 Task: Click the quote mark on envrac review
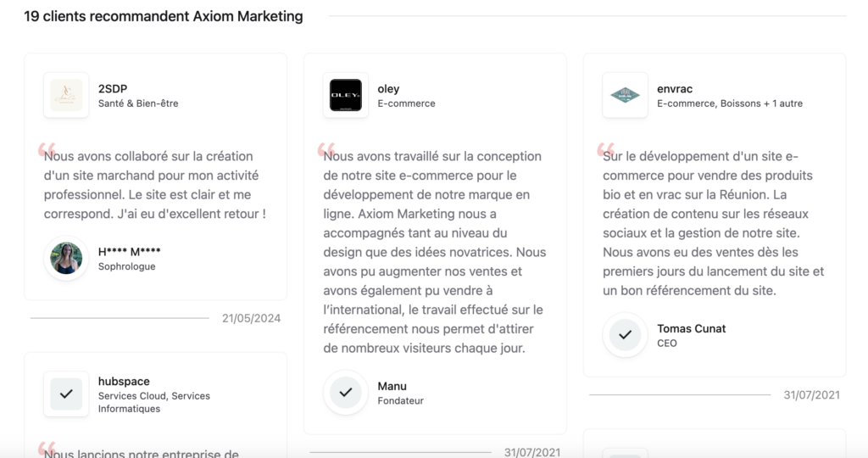(605, 149)
